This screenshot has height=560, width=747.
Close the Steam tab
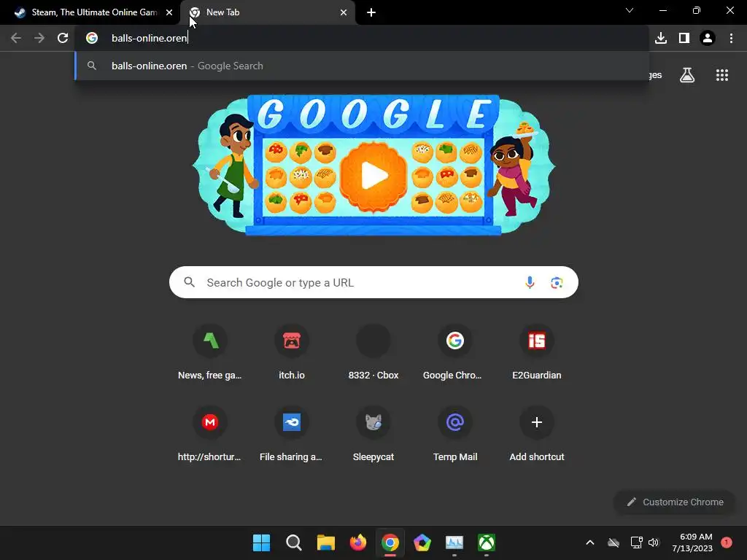[x=169, y=12]
